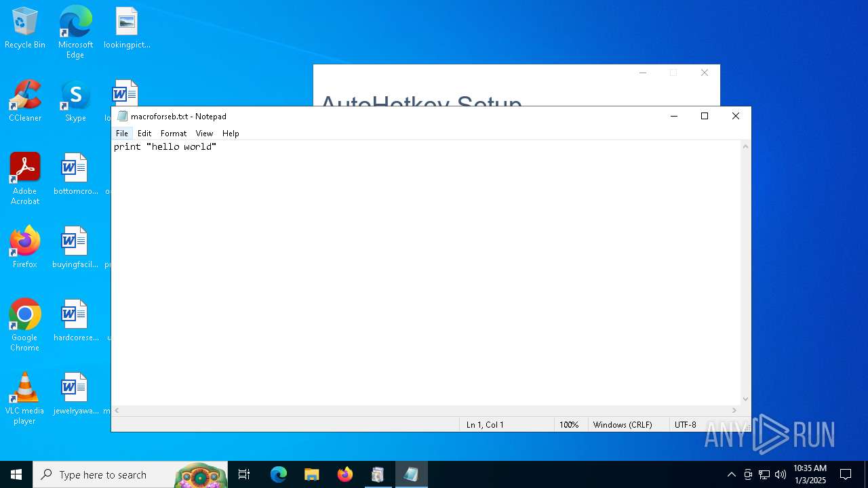Image resolution: width=868 pixels, height=488 pixels.
Task: Open the clock showing 10:35 AM
Action: click(x=810, y=474)
